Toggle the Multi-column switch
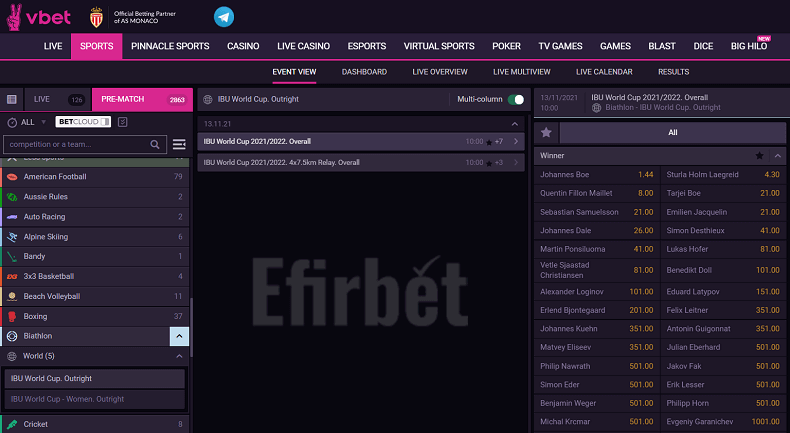This screenshot has width=790, height=433. click(x=516, y=99)
